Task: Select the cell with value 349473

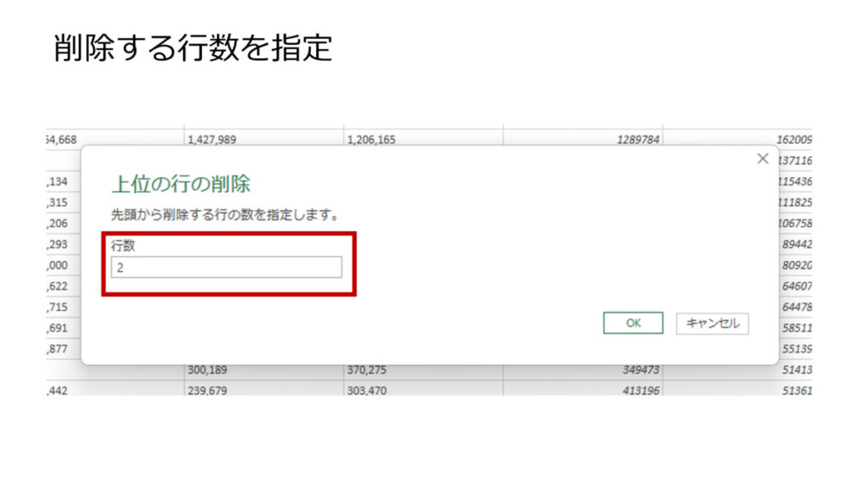Action: 582,370
